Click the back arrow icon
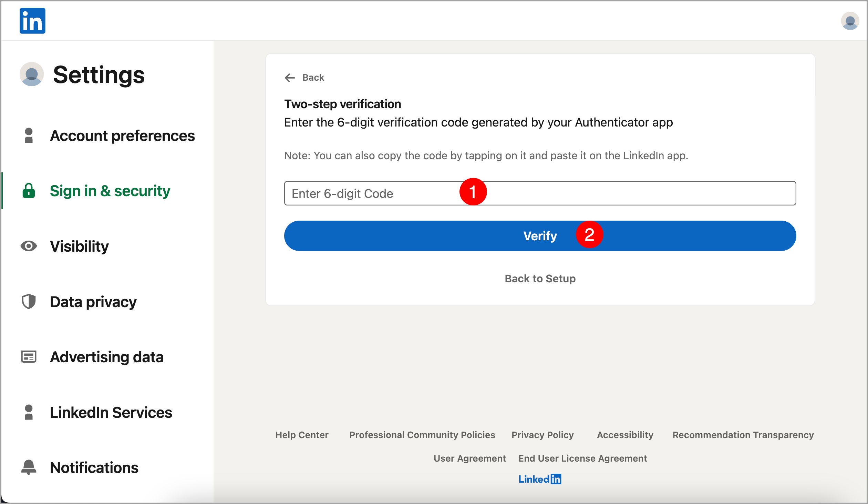 [x=290, y=78]
